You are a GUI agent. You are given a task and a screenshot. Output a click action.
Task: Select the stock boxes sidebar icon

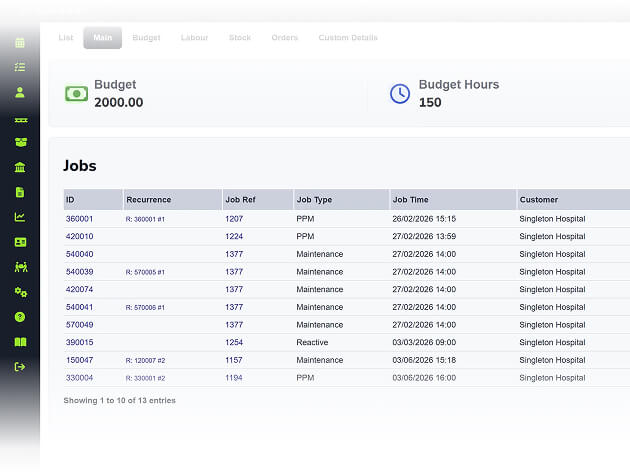[x=20, y=142]
